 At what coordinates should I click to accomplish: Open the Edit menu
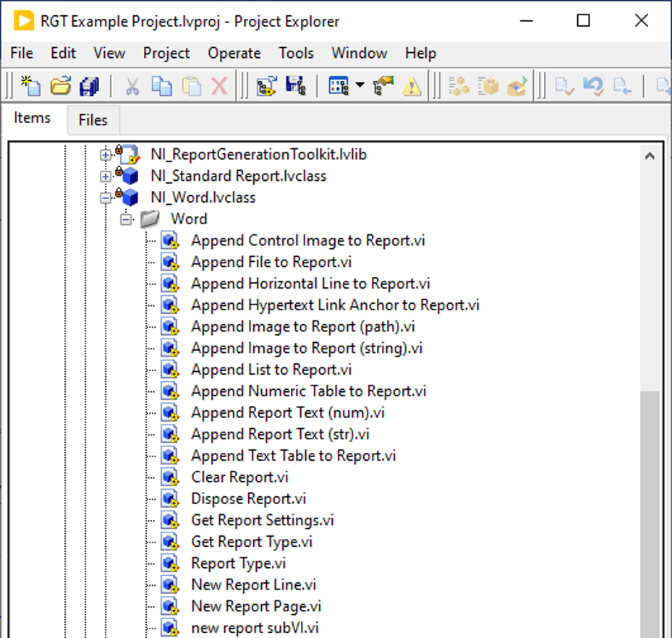[x=63, y=53]
